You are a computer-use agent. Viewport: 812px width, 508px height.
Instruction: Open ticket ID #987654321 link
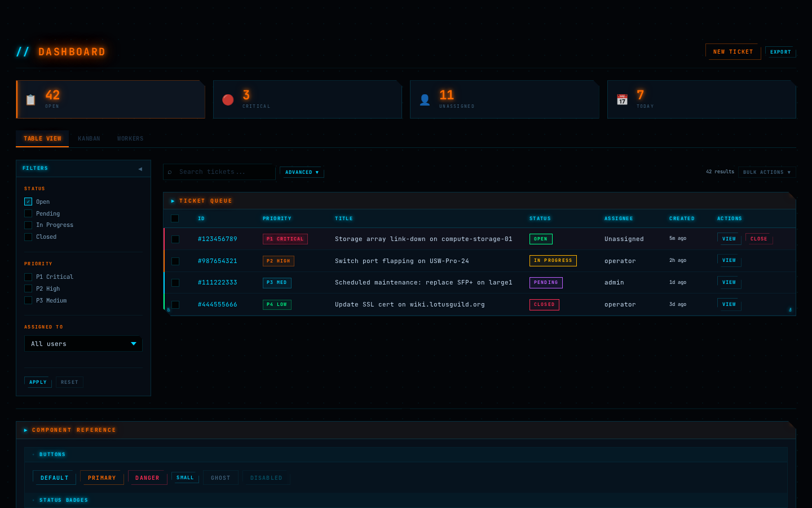tap(218, 261)
